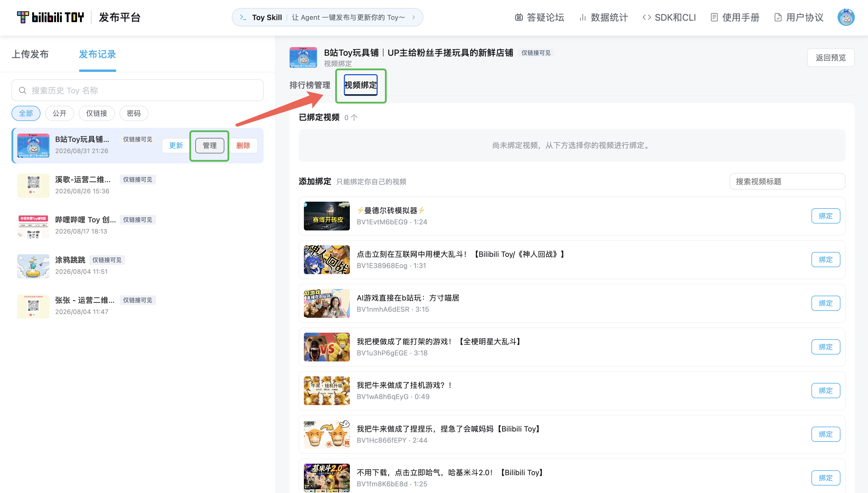Viewport: 868px width, 493px height.
Task: Bind the 方寸喵居 video
Action: [825, 303]
